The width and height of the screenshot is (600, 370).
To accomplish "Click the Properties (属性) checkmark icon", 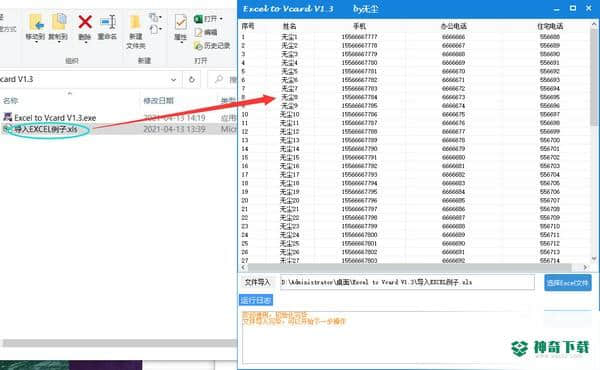I will (181, 22).
